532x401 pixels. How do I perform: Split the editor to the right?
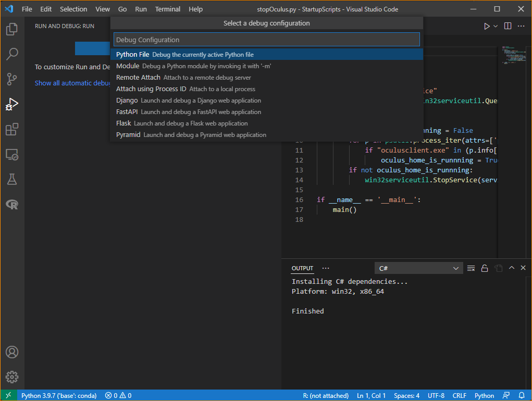pyautogui.click(x=508, y=26)
